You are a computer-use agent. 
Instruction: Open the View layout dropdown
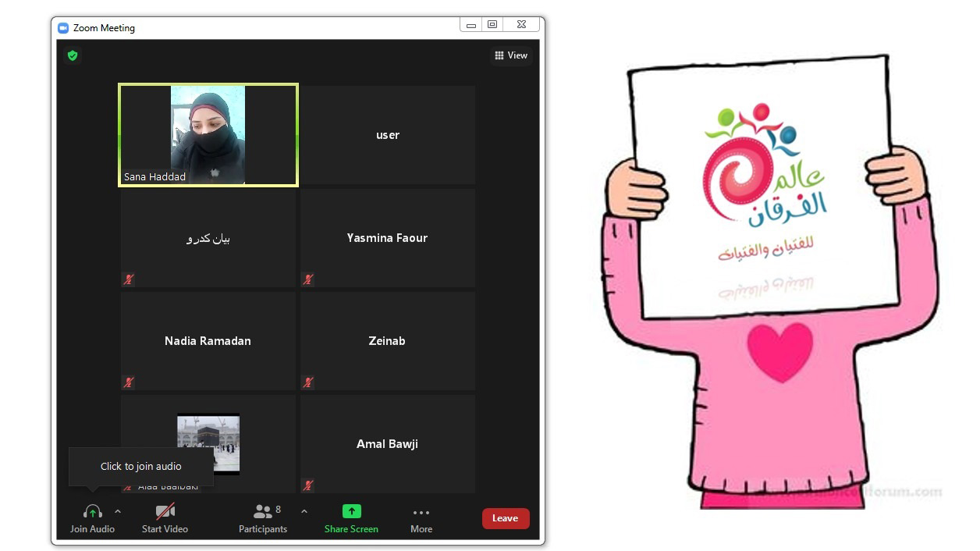point(511,55)
